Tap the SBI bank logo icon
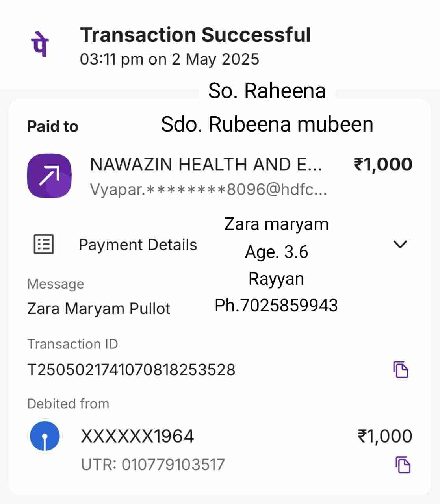Image resolution: width=440 pixels, height=504 pixels. tap(45, 436)
